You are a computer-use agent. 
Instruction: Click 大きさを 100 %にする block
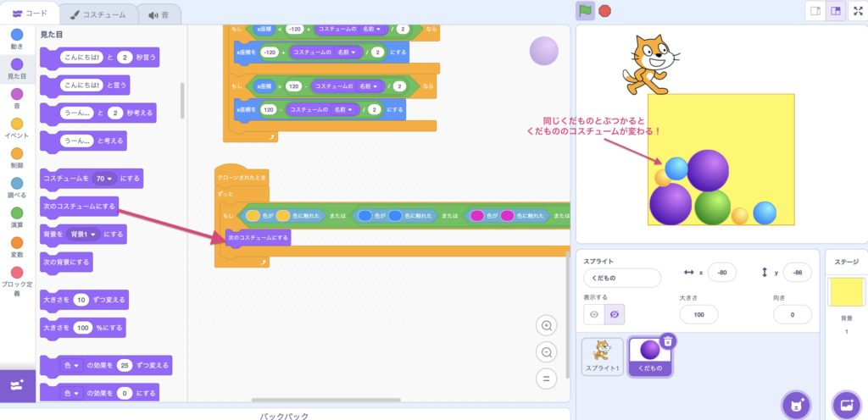coord(82,328)
